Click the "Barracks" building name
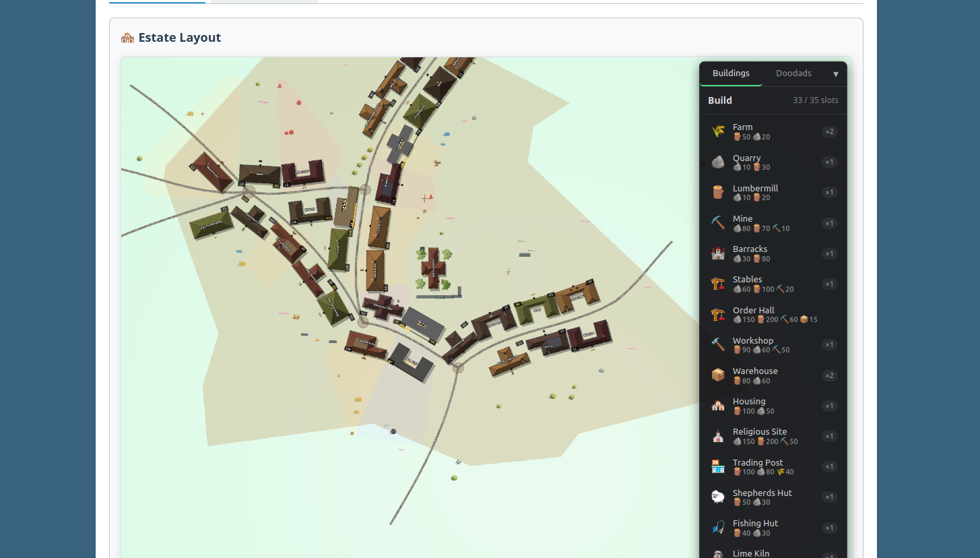The height and width of the screenshot is (558, 980). [750, 249]
